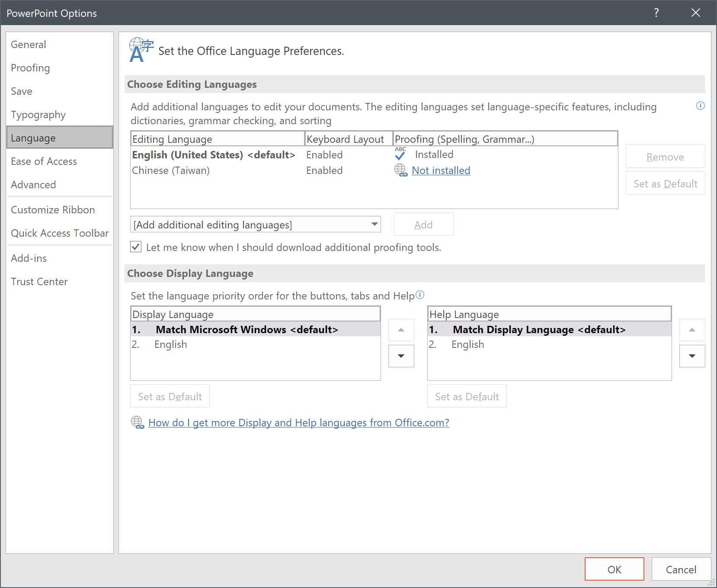Go to the Save options category

coord(60,91)
